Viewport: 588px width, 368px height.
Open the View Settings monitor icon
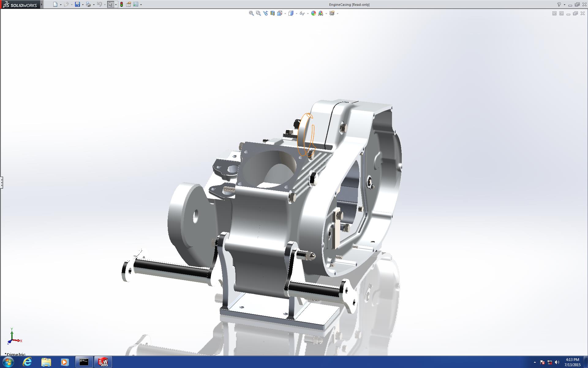tap(332, 13)
